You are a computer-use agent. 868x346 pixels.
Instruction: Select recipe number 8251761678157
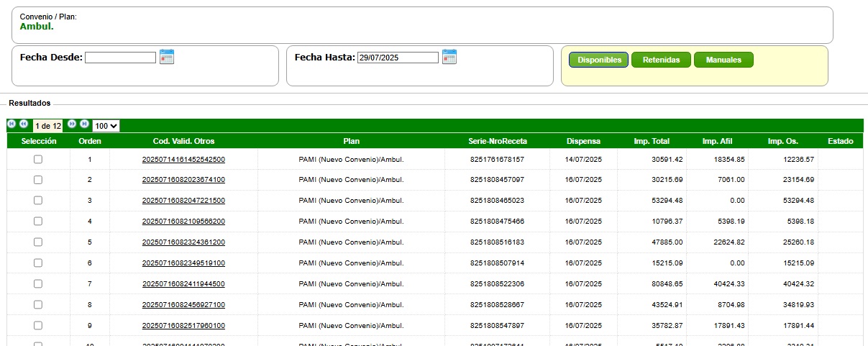(497, 160)
